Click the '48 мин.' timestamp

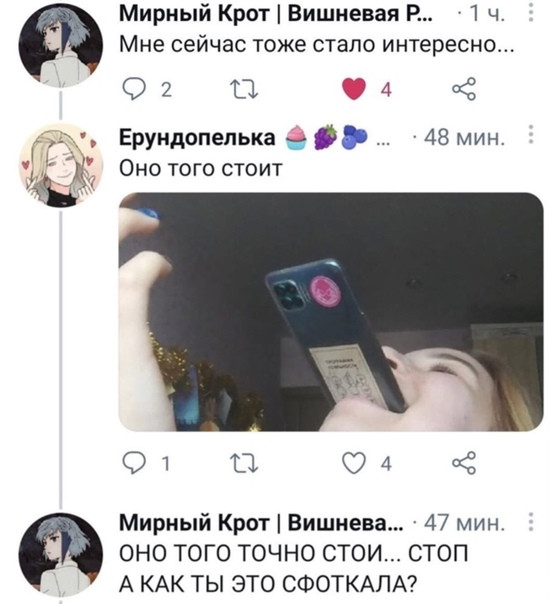pyautogui.click(x=464, y=138)
